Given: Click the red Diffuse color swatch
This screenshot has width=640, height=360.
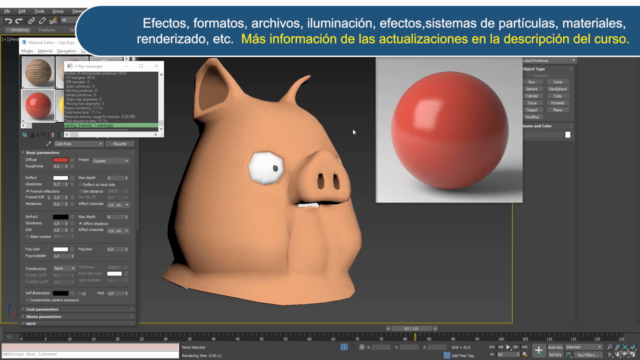Looking at the screenshot, I should (60, 160).
